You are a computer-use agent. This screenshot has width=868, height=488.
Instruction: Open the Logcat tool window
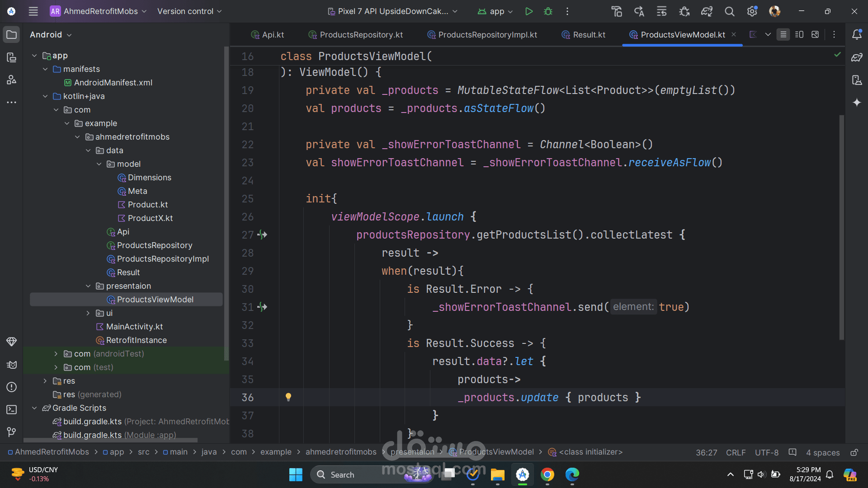[12, 365]
